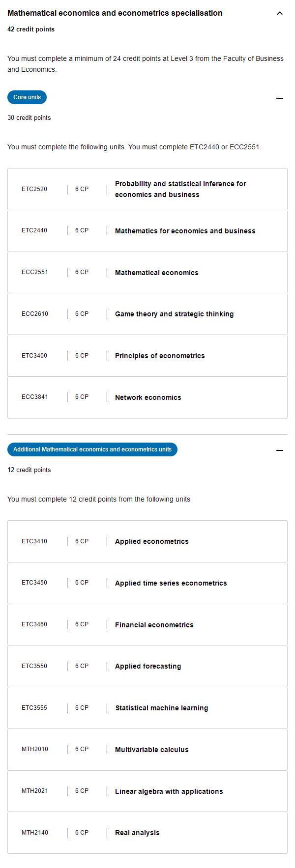295x868 pixels.
Task: Open ECC2610 Game theory and strategic thinking
Action: coord(147,314)
